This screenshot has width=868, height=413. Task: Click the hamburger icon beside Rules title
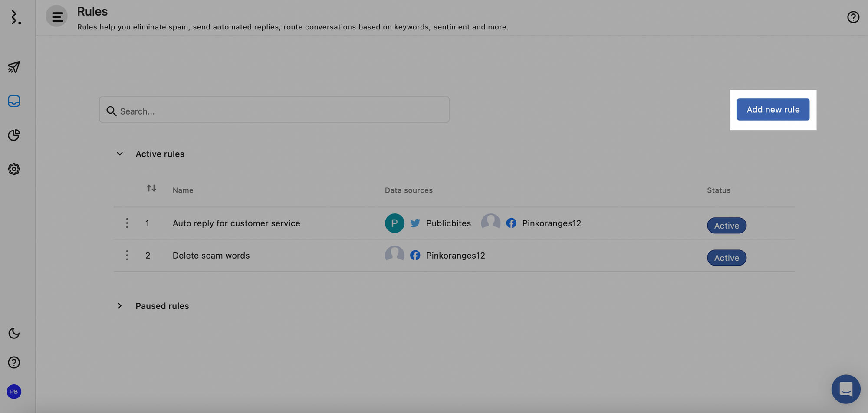tap(56, 16)
